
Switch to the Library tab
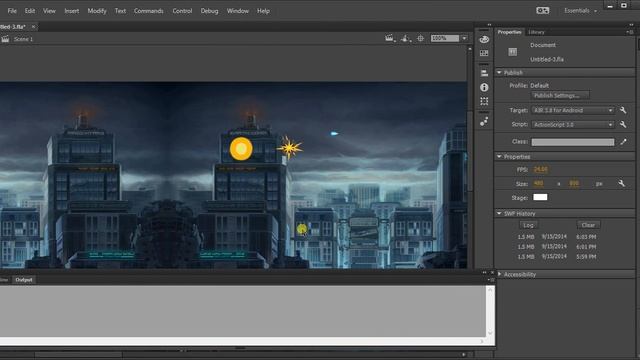[536, 32]
